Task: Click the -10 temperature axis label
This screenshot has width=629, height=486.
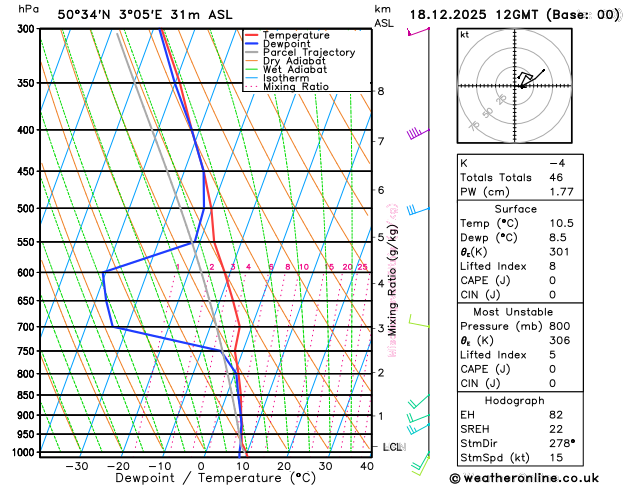Action: point(159,466)
